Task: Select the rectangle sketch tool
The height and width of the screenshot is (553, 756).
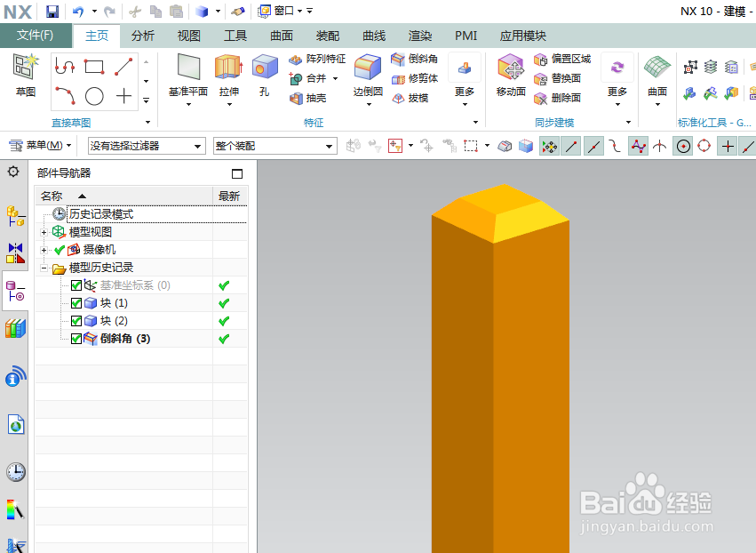Action: coord(94,66)
